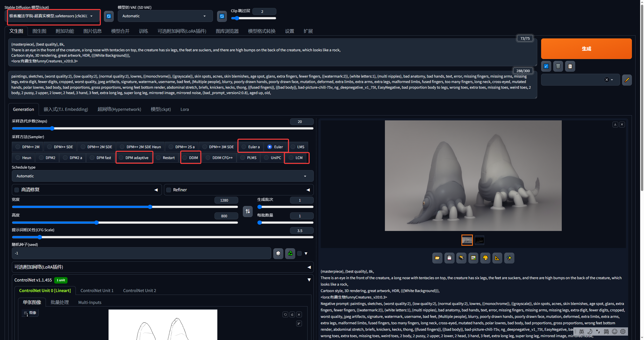Open the Schedule type dropdown
The image size is (644, 340).
(162, 176)
